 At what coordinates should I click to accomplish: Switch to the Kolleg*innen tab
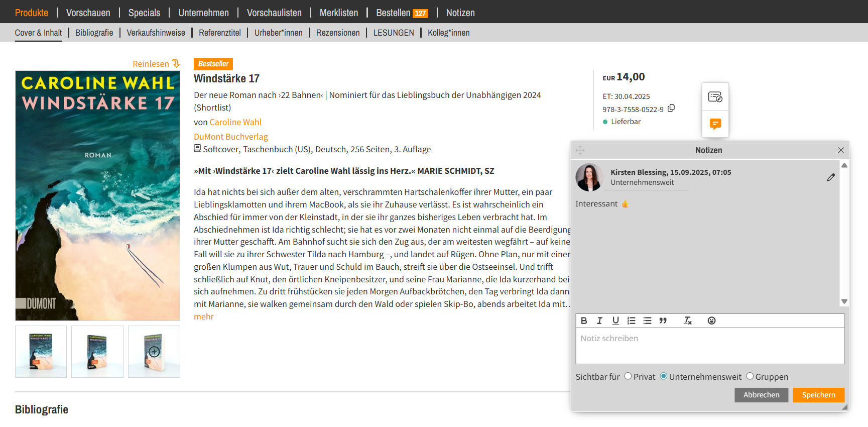449,33
